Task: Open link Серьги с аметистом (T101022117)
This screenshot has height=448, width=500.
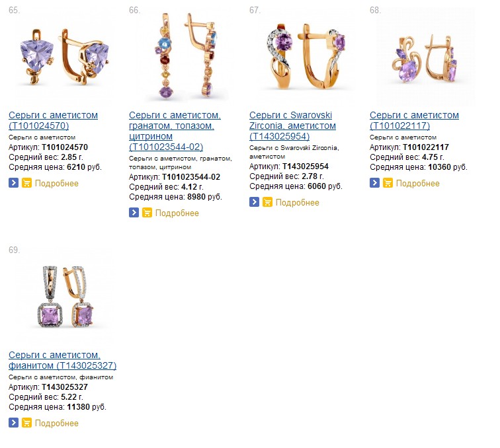Action: 414,120
